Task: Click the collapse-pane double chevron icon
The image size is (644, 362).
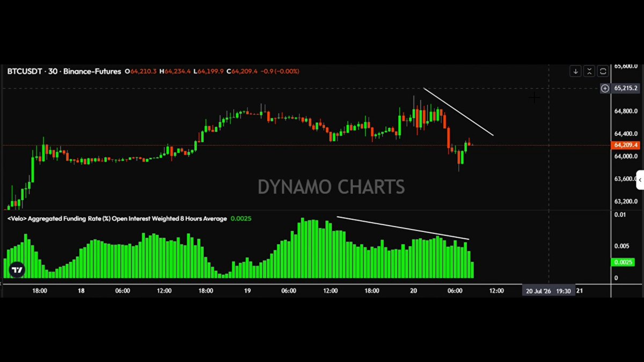Action: click(589, 71)
